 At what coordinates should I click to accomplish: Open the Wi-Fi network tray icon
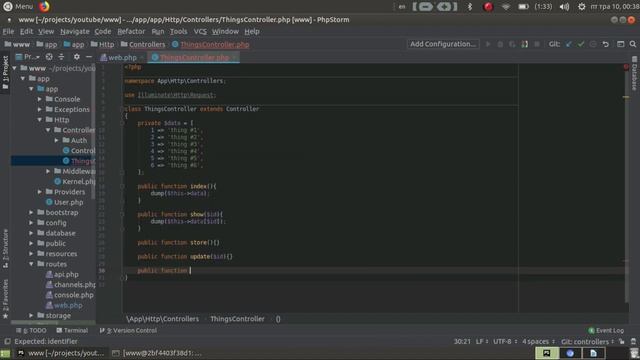coord(505,7)
